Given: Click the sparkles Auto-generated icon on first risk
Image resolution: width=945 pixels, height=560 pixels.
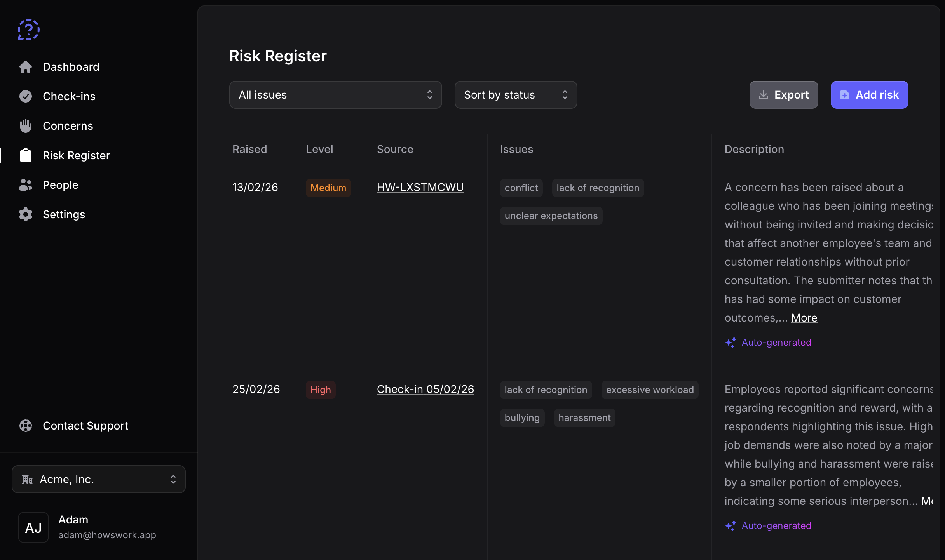Looking at the screenshot, I should pos(731,342).
